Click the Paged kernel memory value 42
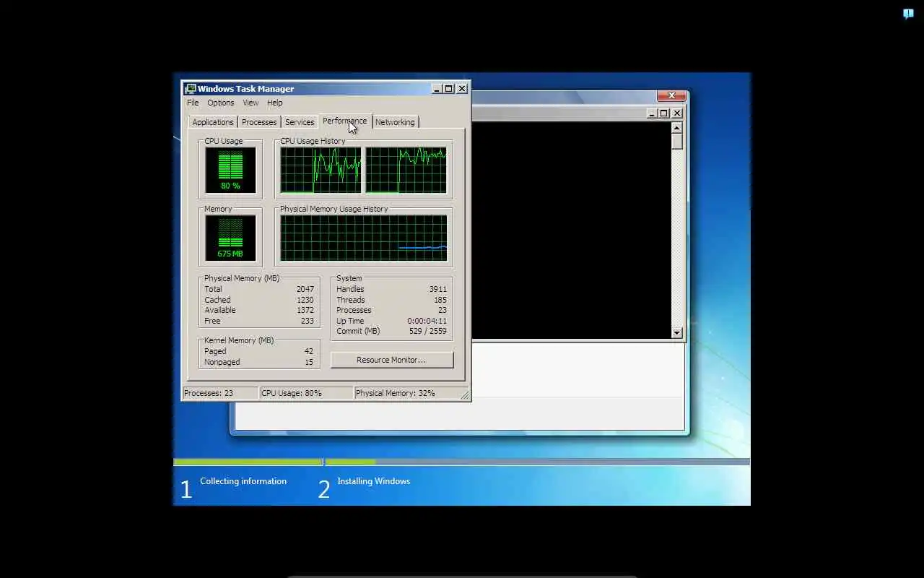The width and height of the screenshot is (924, 578). click(x=309, y=351)
